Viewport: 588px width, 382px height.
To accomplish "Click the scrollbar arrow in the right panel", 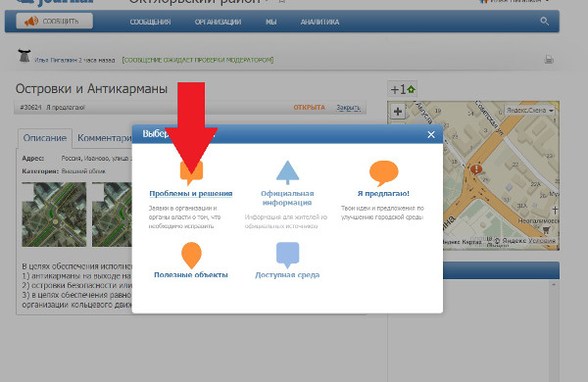I will pos(554,285).
